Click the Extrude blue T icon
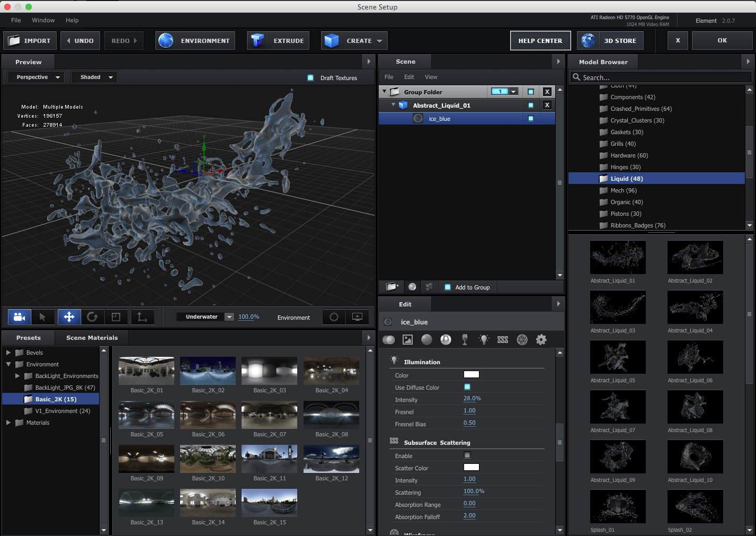756x536 pixels. (257, 41)
